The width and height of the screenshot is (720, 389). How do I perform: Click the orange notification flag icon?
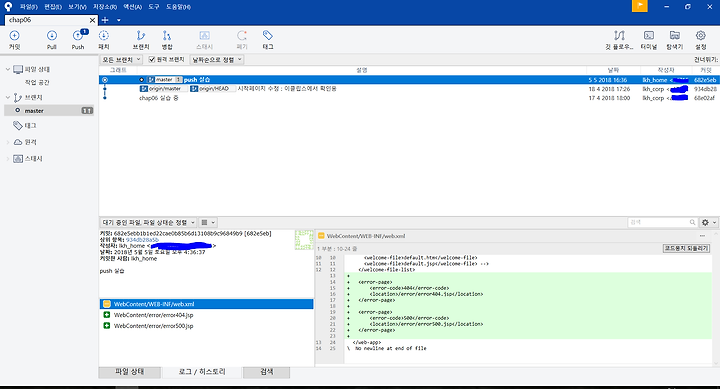click(x=639, y=6)
